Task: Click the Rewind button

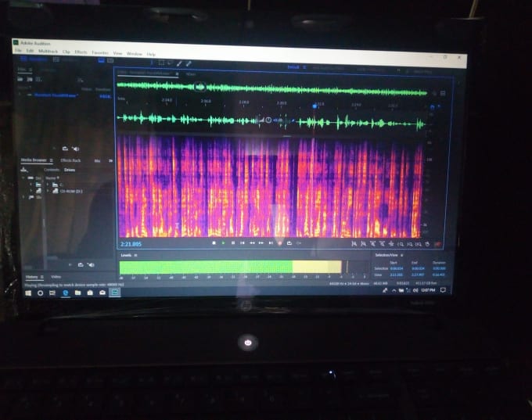Action: pyautogui.click(x=252, y=243)
